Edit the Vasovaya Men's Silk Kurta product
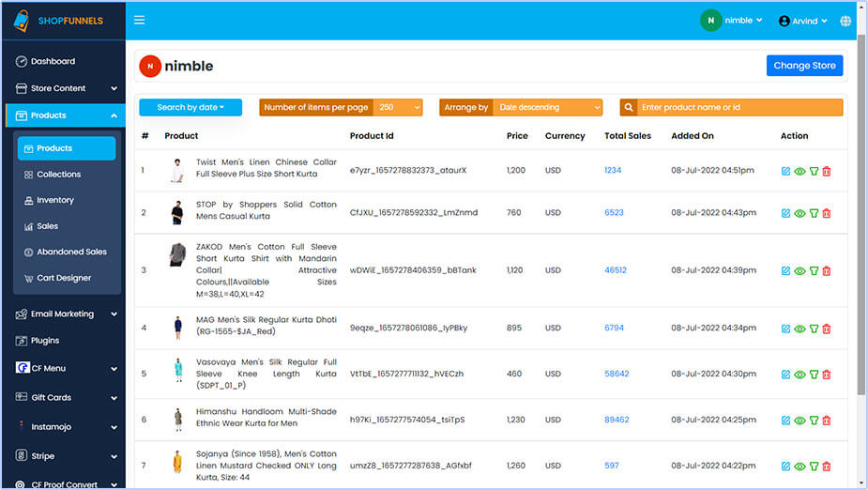The width and height of the screenshot is (868, 490). coord(785,375)
